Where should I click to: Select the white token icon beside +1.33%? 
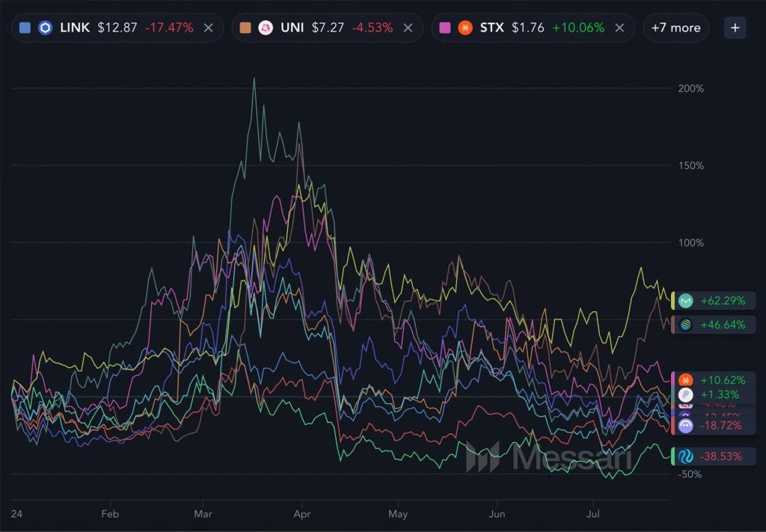click(687, 394)
